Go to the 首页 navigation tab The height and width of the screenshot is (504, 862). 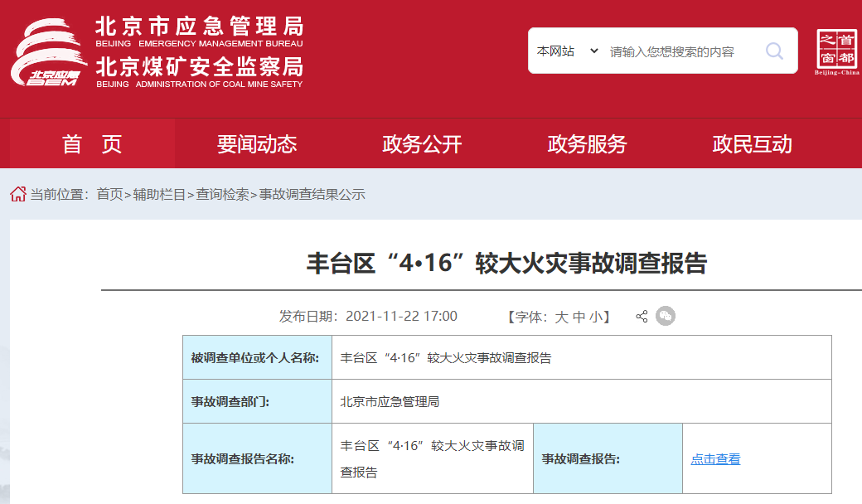click(x=92, y=144)
